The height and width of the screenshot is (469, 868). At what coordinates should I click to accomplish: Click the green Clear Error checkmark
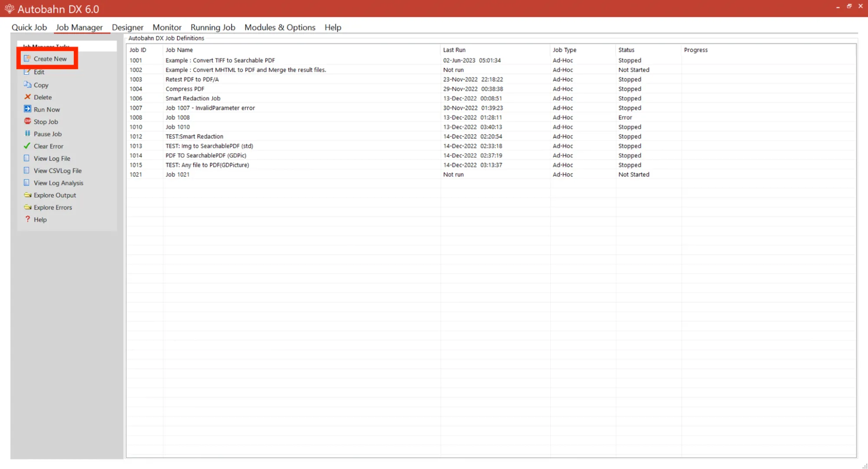(27, 146)
